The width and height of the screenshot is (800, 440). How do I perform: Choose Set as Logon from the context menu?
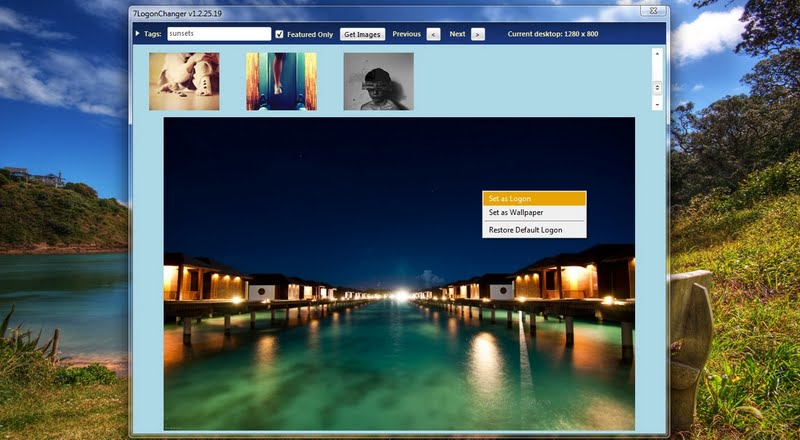(x=534, y=199)
